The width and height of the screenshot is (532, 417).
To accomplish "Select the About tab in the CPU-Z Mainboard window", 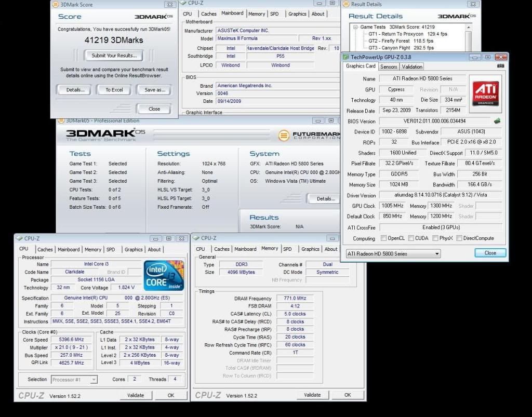I will coord(318,14).
